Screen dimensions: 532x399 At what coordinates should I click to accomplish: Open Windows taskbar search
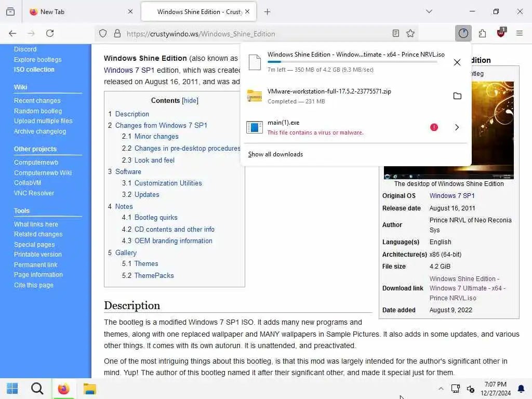coord(37,389)
